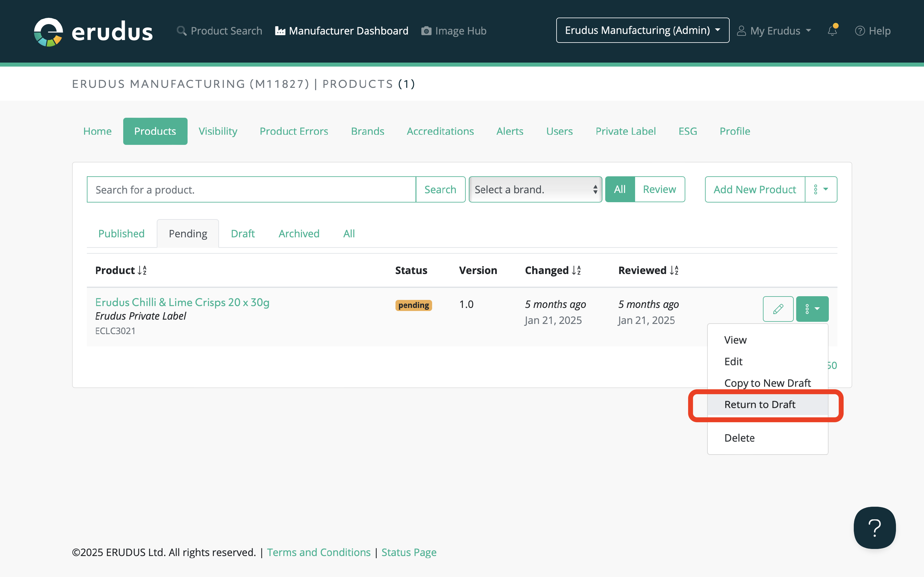The width and height of the screenshot is (924, 577).
Task: Switch to the Draft tab
Action: click(x=242, y=234)
